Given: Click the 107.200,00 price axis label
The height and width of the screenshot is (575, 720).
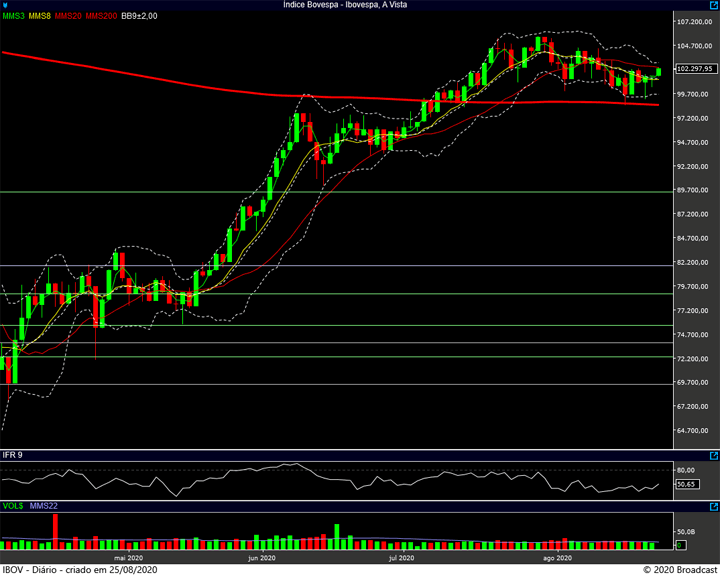Looking at the screenshot, I should click(693, 22).
